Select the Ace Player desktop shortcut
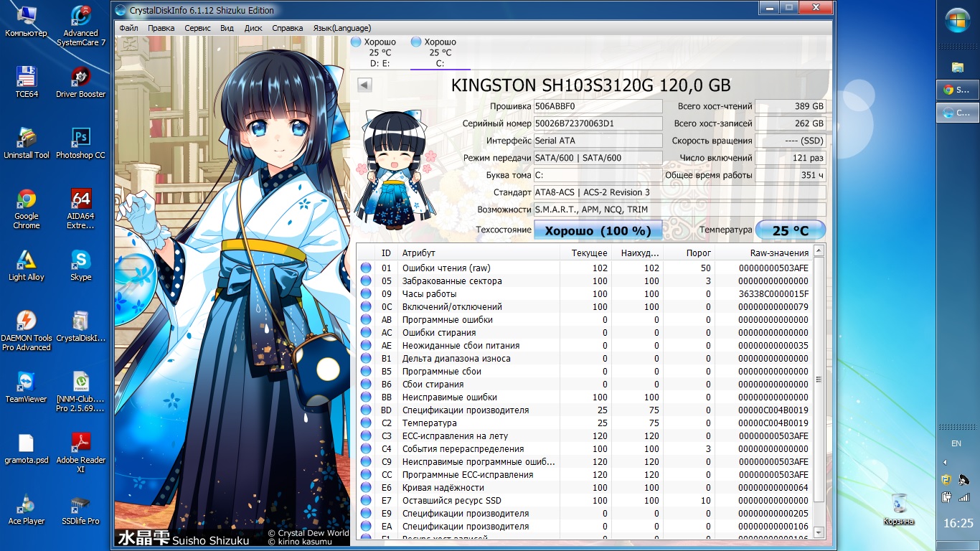Screen dimensions: 980x551 click(27, 509)
